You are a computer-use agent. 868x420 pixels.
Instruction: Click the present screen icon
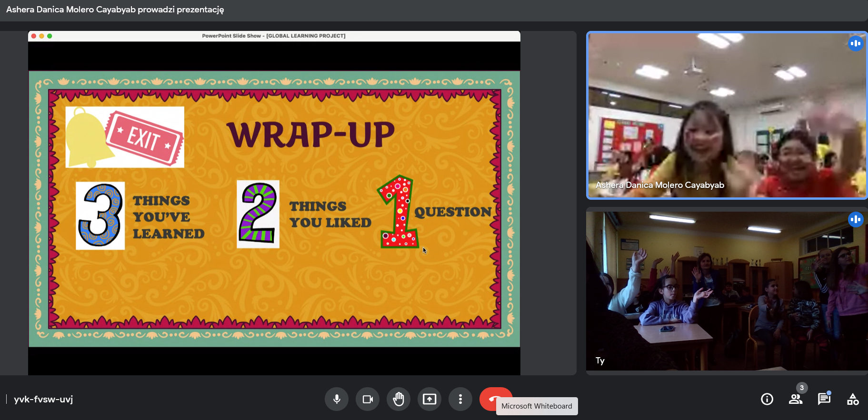point(429,399)
